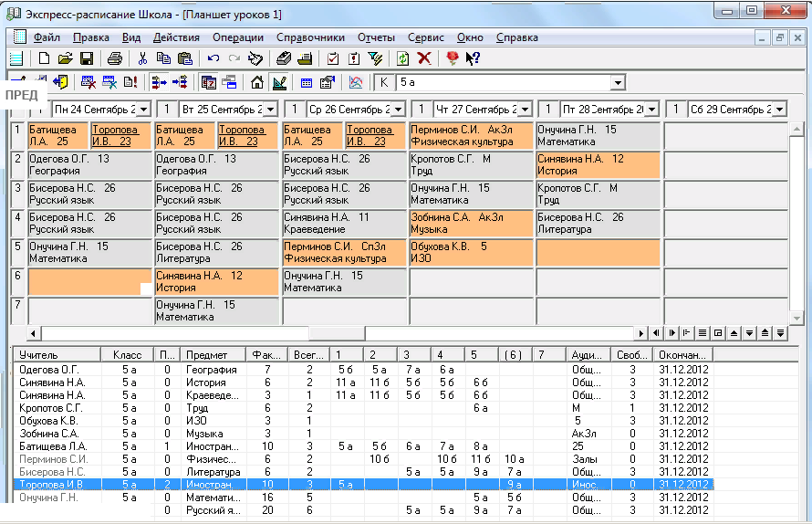Open the class selector dropdown showing 5 а
The image size is (812, 524).
pos(618,83)
